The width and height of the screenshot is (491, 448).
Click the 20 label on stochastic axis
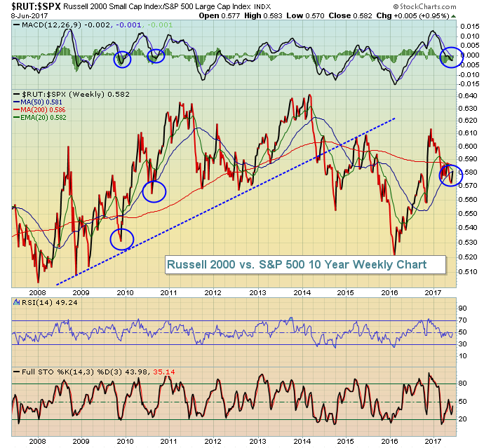(462, 419)
